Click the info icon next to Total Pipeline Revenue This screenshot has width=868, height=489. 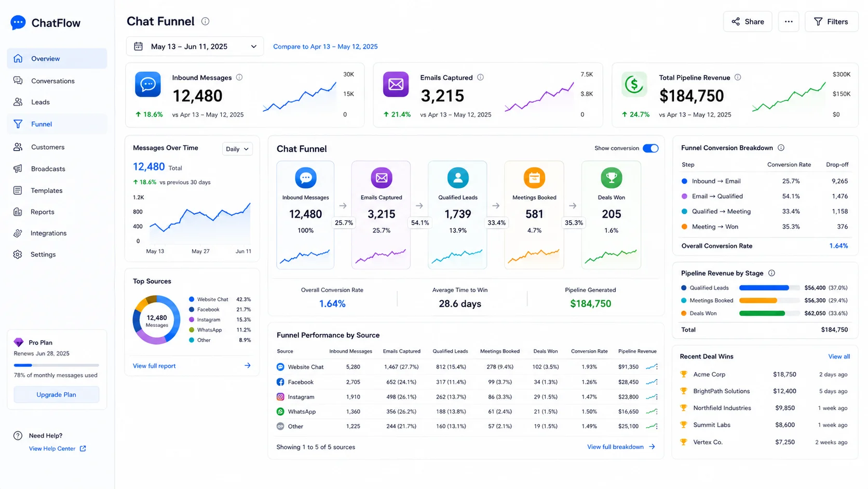click(738, 77)
